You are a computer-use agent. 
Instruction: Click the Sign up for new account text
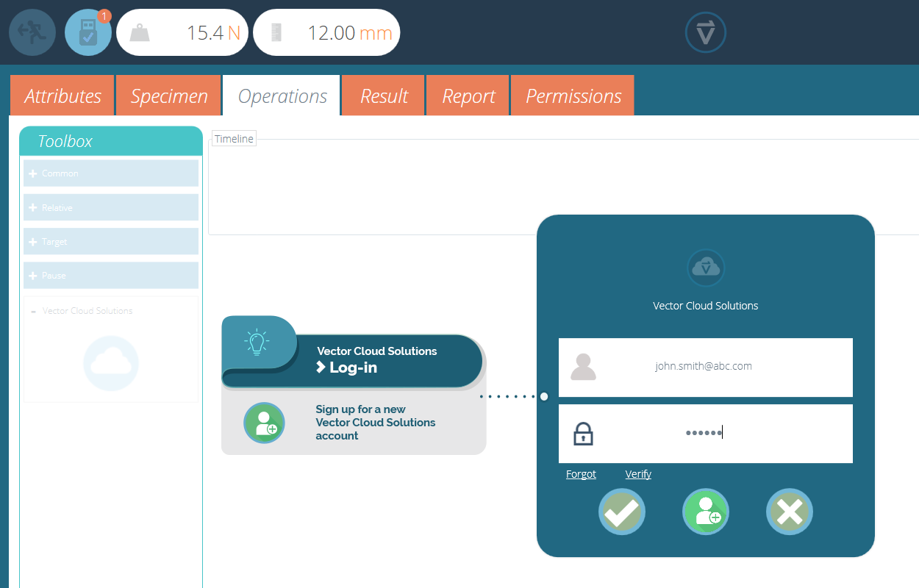pyautogui.click(x=376, y=423)
